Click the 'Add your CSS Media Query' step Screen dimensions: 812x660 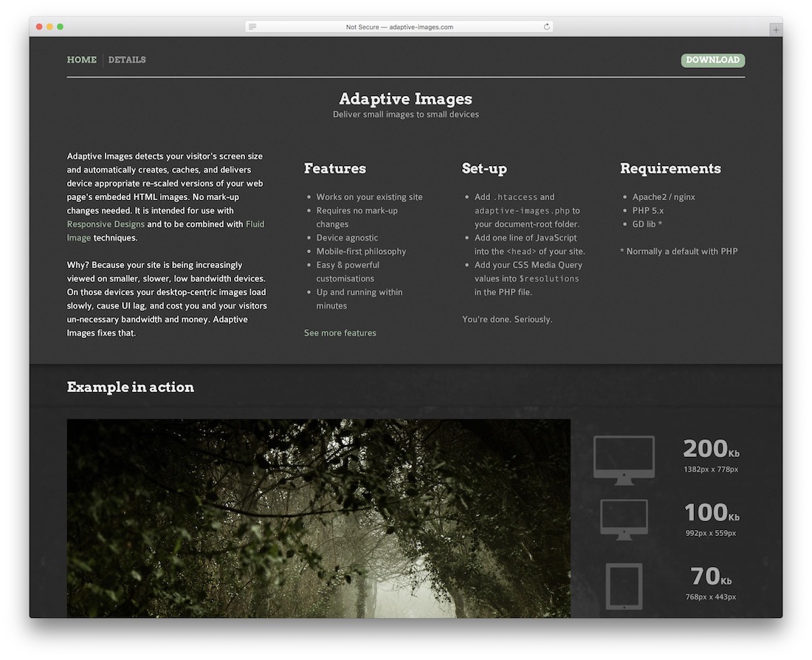point(529,278)
